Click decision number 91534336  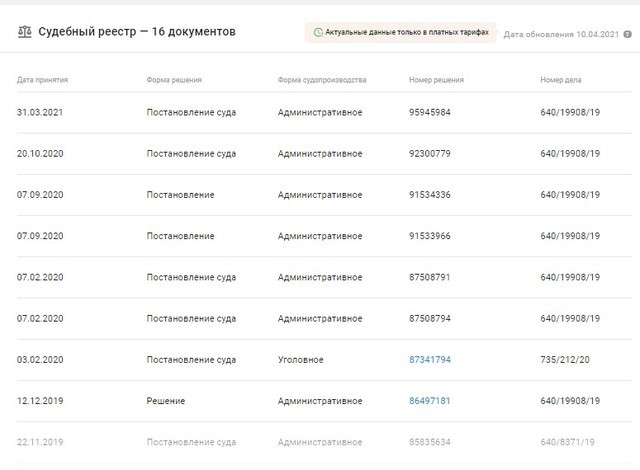(x=430, y=194)
